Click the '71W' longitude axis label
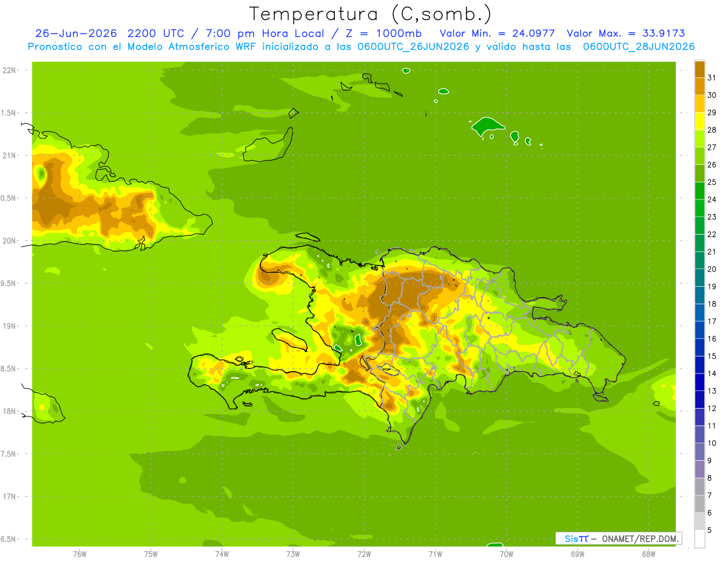The width and height of the screenshot is (728, 562). tap(435, 554)
